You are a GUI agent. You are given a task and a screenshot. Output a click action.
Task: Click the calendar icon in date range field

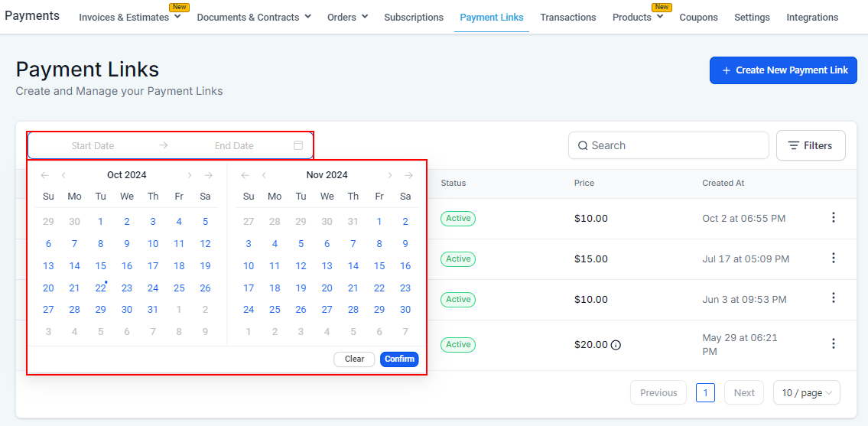(x=298, y=145)
